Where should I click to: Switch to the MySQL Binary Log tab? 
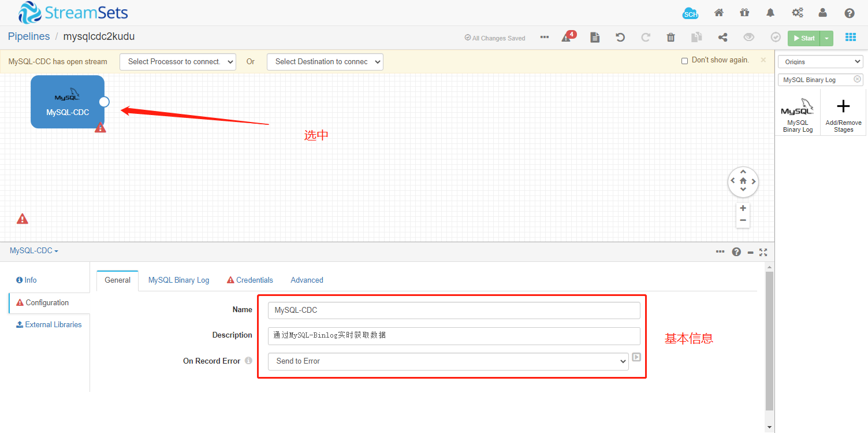(179, 280)
